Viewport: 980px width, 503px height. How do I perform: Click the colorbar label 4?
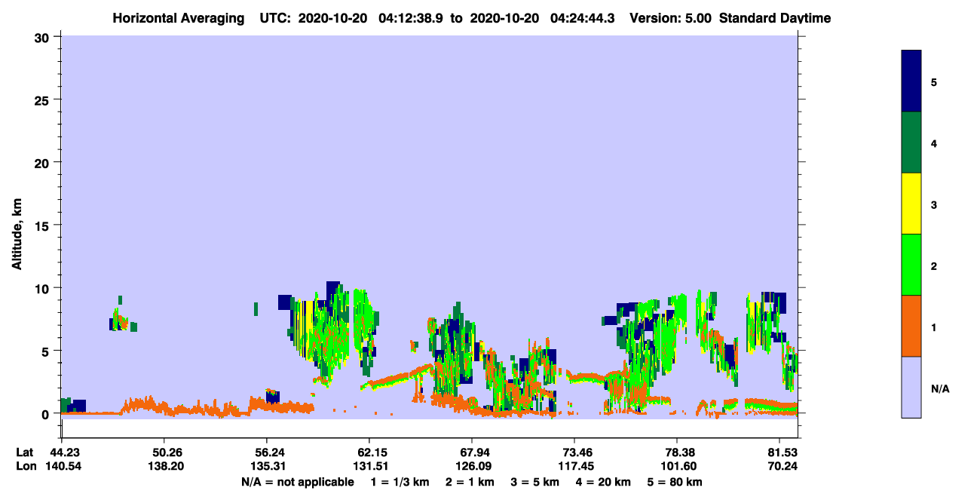[934, 143]
